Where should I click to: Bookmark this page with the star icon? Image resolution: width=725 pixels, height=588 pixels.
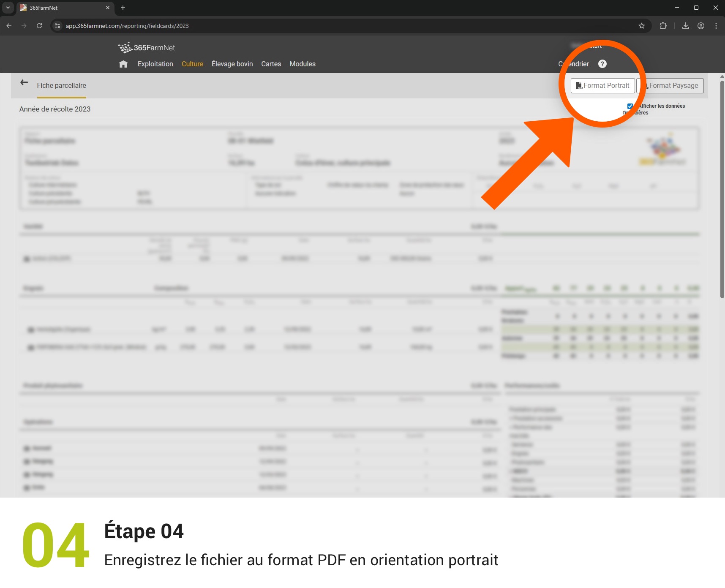point(642,26)
